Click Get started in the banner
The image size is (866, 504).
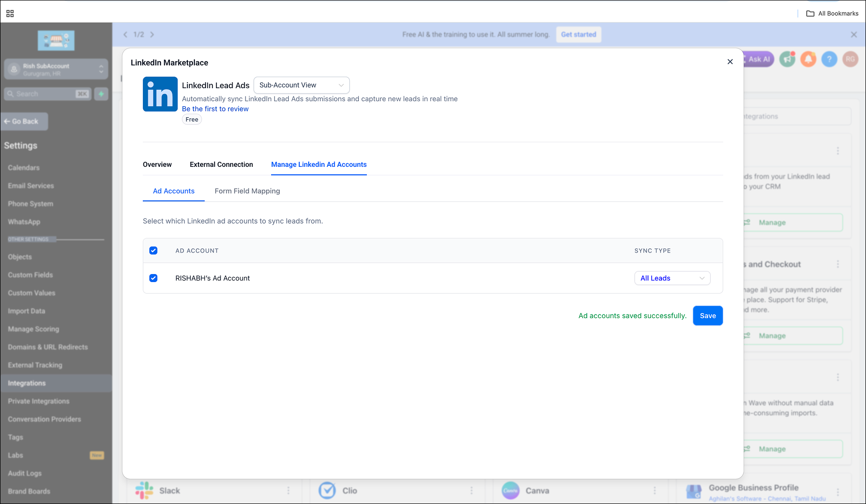coord(578,35)
